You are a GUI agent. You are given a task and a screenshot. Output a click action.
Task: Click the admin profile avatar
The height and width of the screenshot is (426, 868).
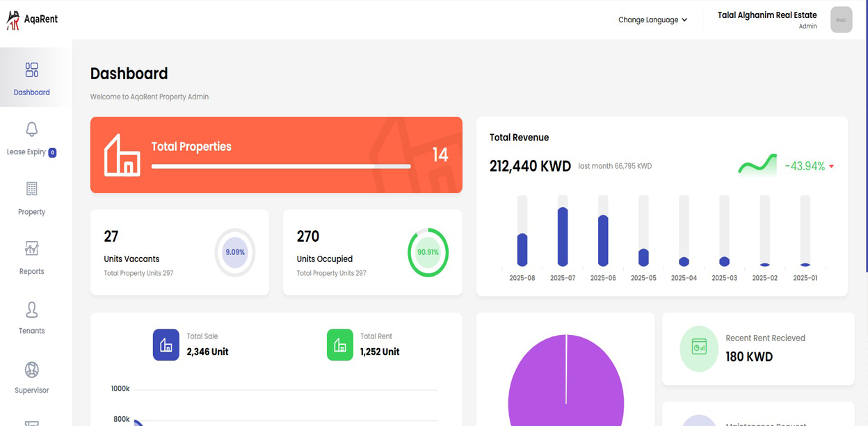(842, 19)
